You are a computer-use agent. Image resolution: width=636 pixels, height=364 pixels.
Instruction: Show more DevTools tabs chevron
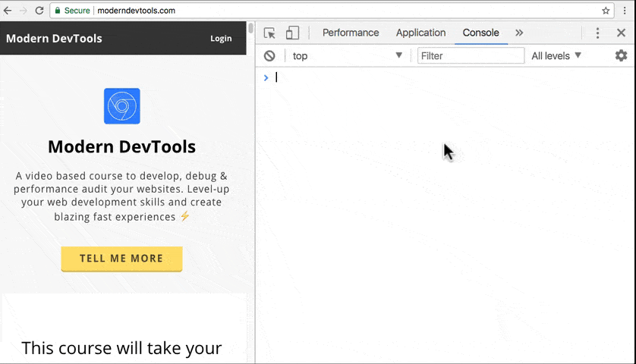pyautogui.click(x=519, y=33)
